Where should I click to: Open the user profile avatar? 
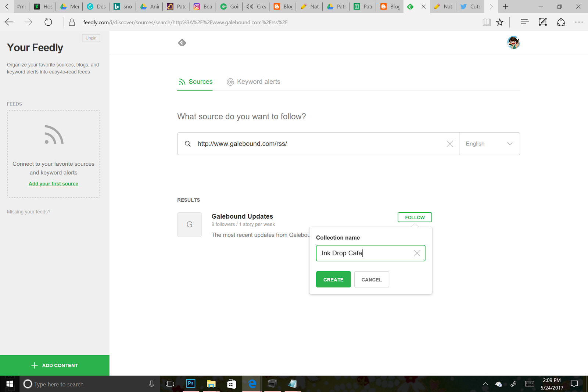[513, 43]
